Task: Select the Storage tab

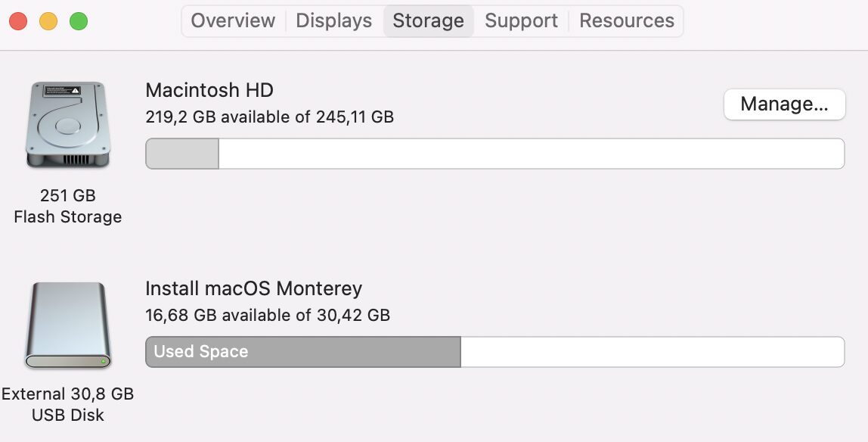Action: pyautogui.click(x=428, y=20)
